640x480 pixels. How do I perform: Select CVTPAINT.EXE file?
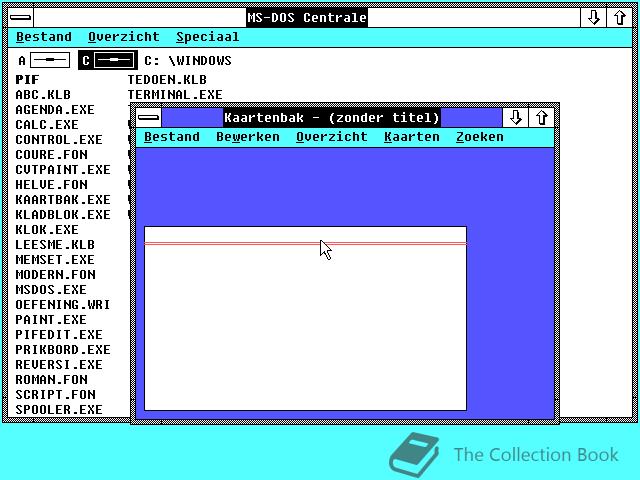(x=63, y=170)
